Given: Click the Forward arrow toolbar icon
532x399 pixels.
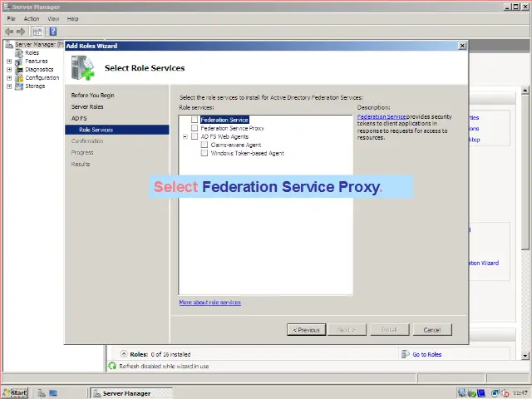Looking at the screenshot, I should [21, 32].
